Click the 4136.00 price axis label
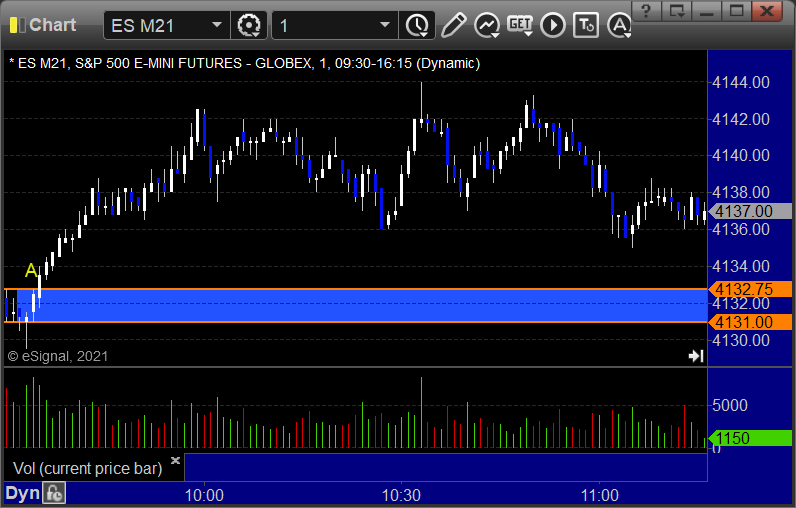This screenshot has width=796, height=508. click(x=741, y=229)
